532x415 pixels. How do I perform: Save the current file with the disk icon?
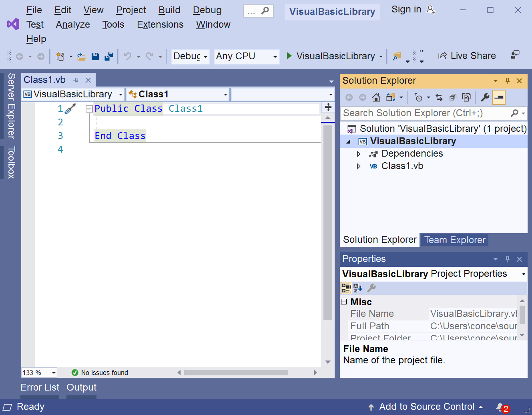coord(95,56)
